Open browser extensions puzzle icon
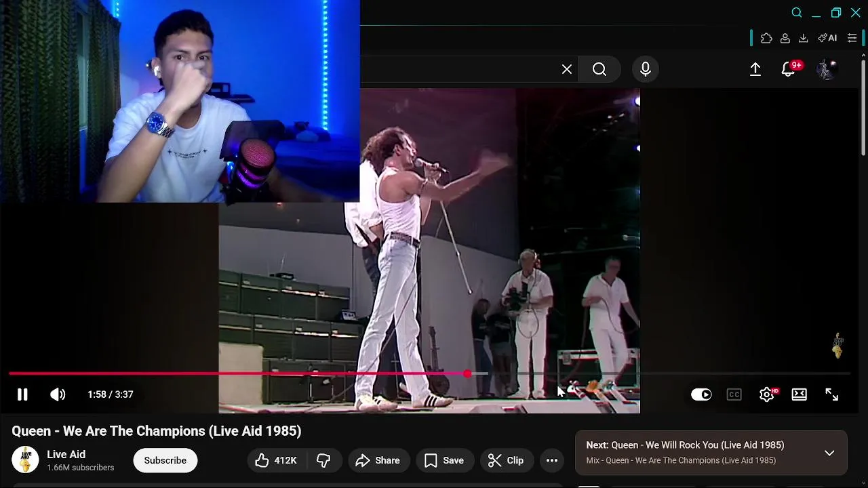Screen dimensions: 868x488 click(766, 39)
